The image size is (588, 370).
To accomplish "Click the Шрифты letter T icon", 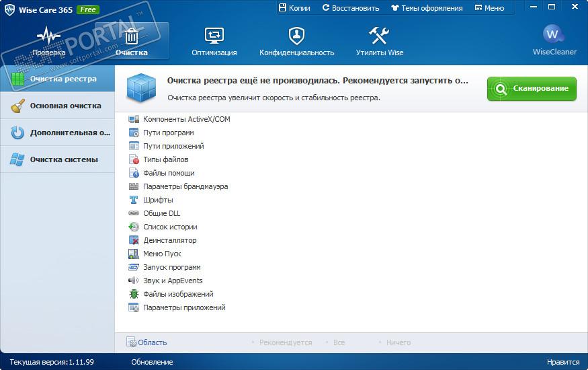I will pos(134,200).
